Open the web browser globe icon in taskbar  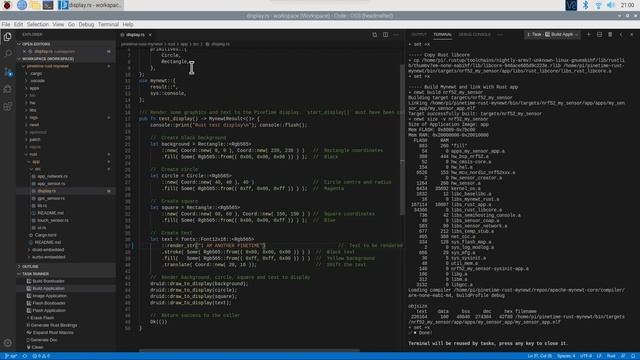(x=22, y=5)
